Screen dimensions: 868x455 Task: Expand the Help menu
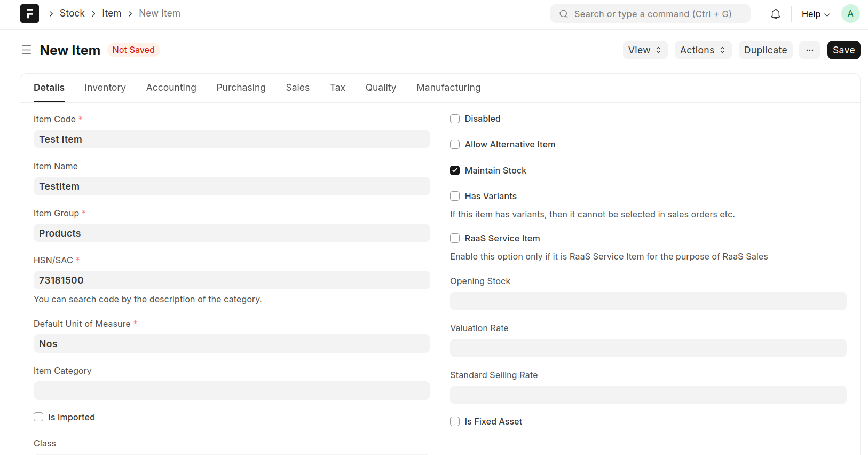(x=815, y=14)
